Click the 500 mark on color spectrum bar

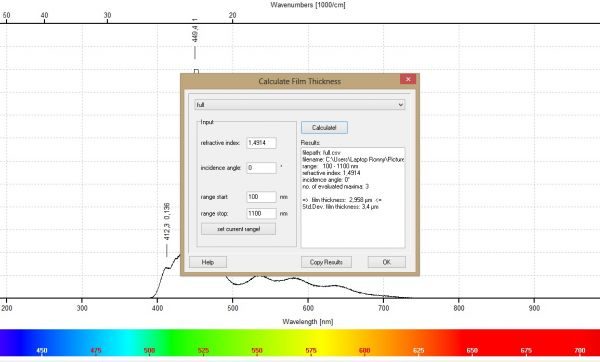coord(149,350)
